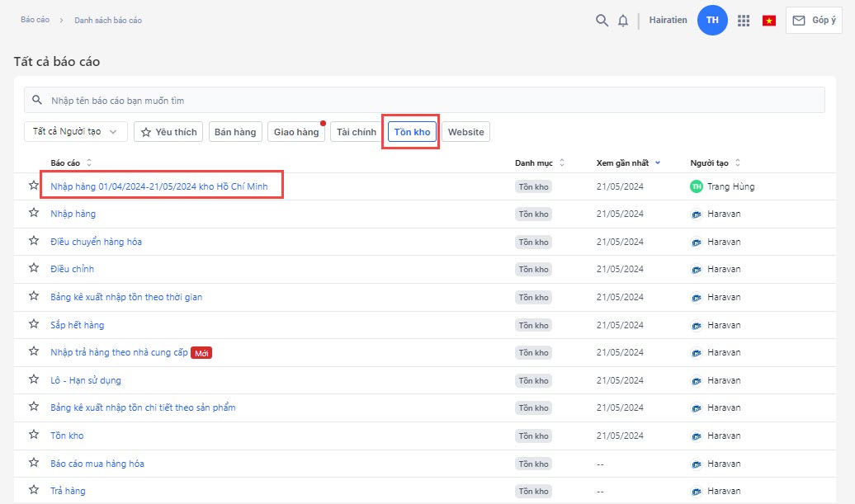Sort by the Danh mục column arrows
This screenshot has height=504, width=855.
562,163
